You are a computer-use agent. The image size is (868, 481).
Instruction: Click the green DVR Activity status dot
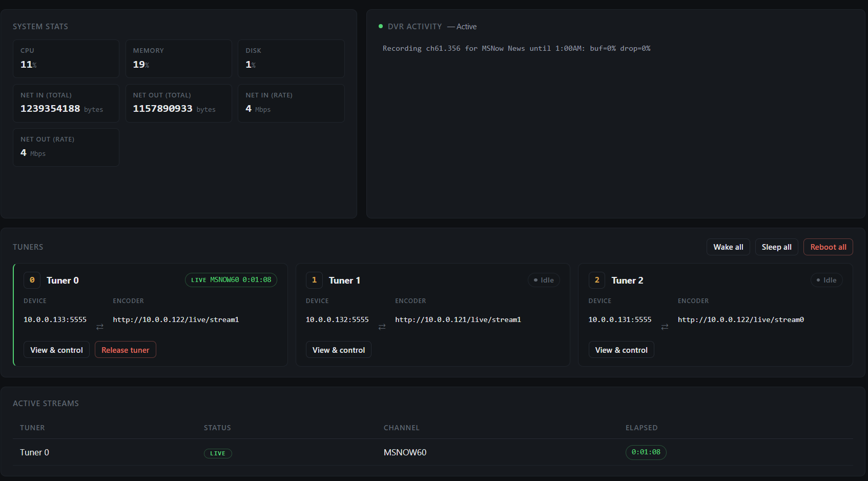pyautogui.click(x=381, y=26)
